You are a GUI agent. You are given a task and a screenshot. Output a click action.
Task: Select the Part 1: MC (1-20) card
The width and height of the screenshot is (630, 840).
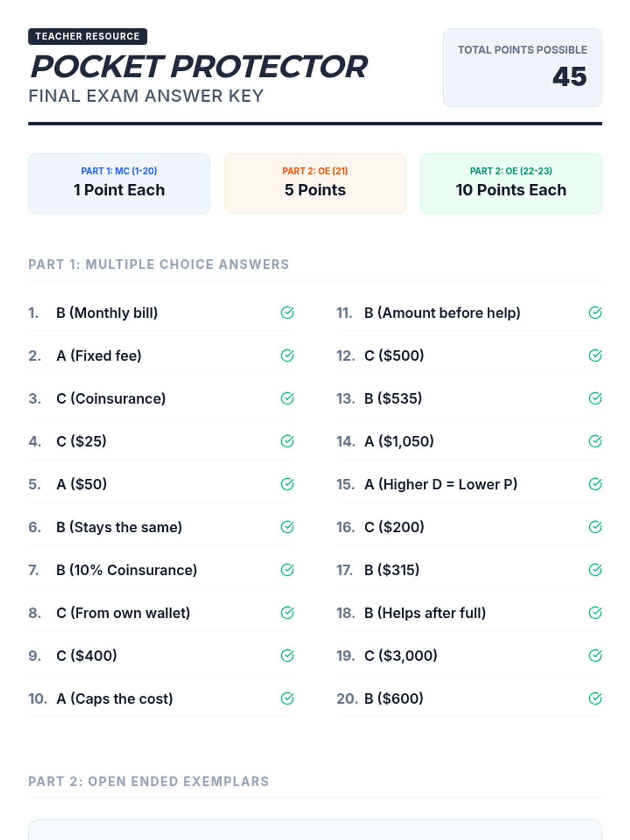pyautogui.click(x=119, y=183)
